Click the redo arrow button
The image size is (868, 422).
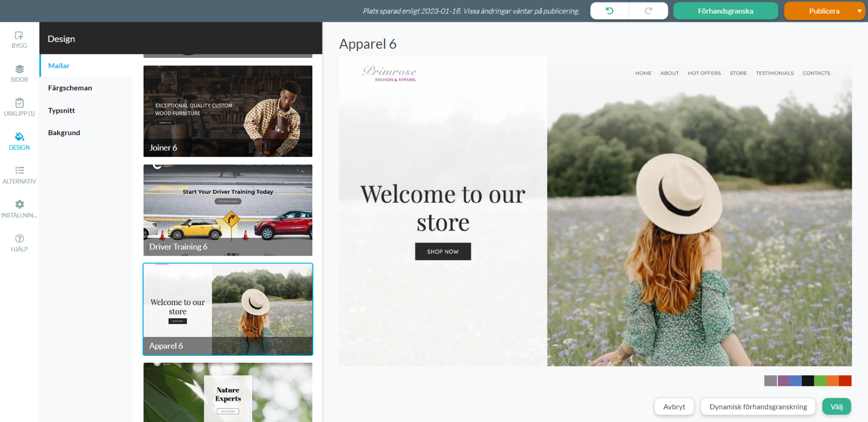(x=648, y=11)
